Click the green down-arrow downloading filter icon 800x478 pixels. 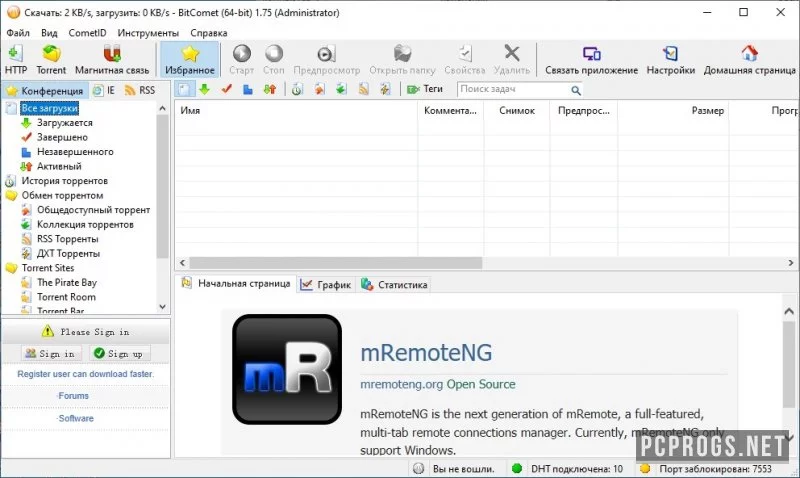click(x=205, y=89)
